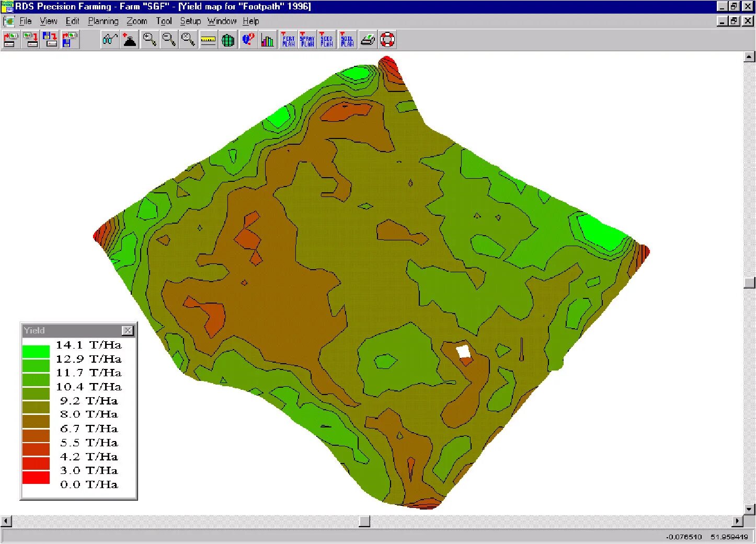
Task: Open the Edit menu
Action: (x=72, y=21)
